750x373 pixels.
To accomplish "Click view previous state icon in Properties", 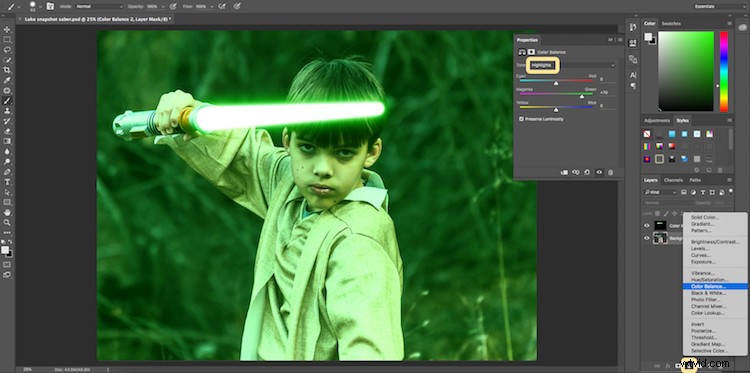I will (576, 172).
